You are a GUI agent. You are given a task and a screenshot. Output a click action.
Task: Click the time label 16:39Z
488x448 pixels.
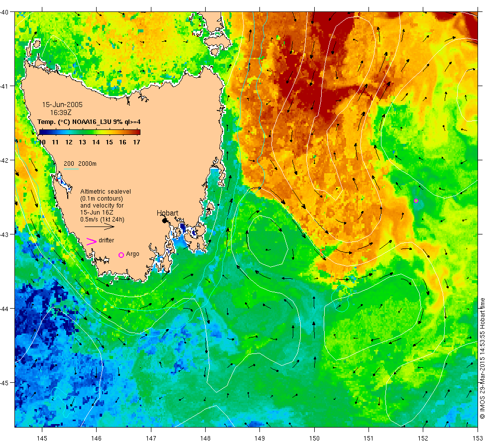point(61,112)
